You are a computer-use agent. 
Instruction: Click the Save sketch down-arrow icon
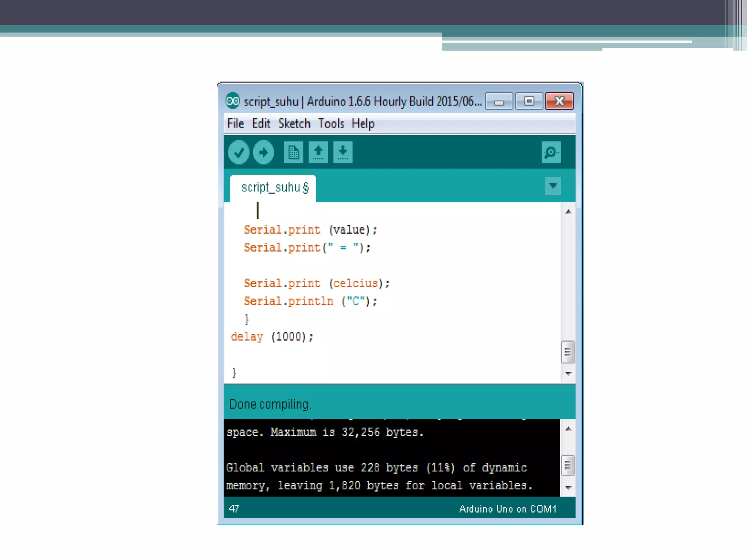pyautogui.click(x=342, y=152)
